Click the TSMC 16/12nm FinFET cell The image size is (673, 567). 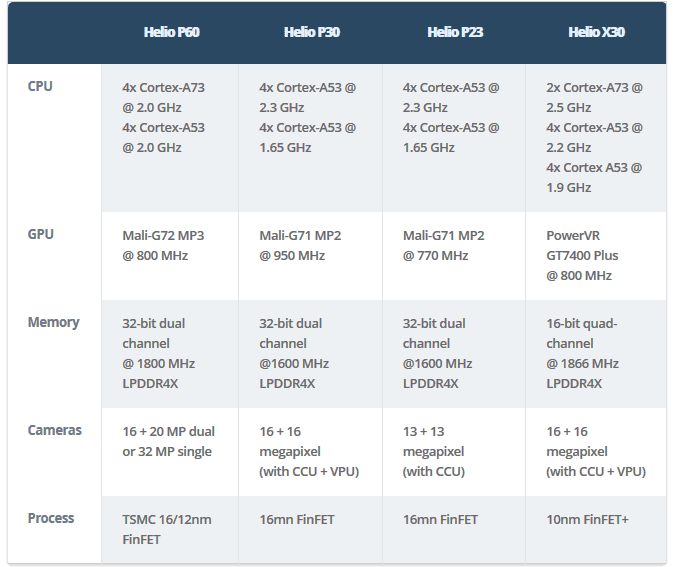(x=170, y=530)
